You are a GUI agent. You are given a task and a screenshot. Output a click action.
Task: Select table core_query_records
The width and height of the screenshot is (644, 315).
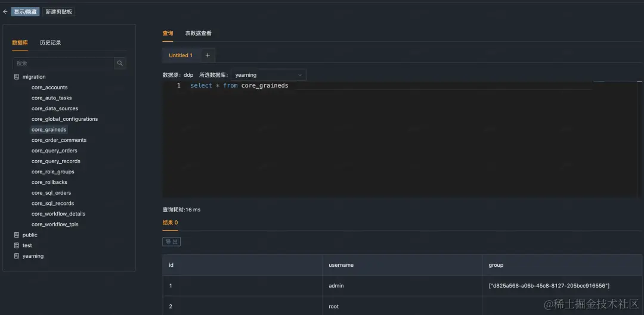tap(56, 161)
